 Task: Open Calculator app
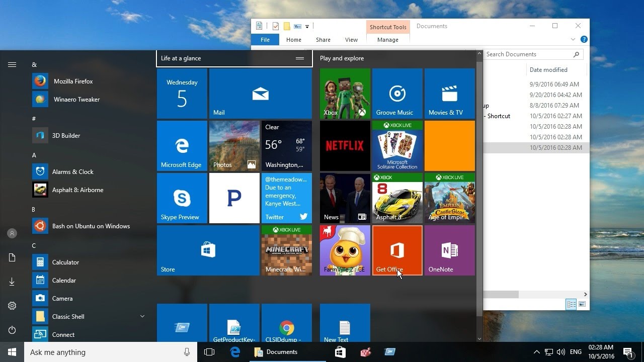[91, 262]
